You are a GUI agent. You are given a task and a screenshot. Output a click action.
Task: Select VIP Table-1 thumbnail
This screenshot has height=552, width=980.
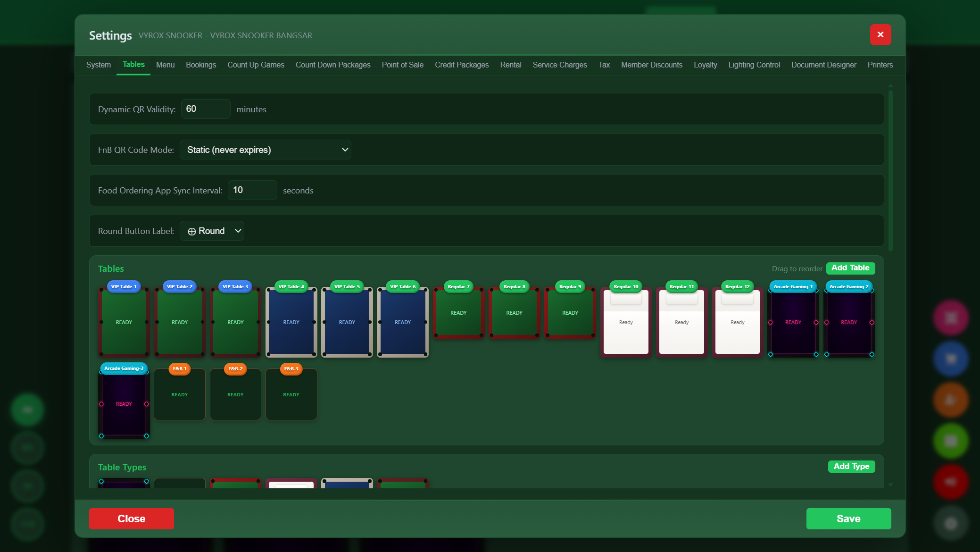[x=124, y=319]
